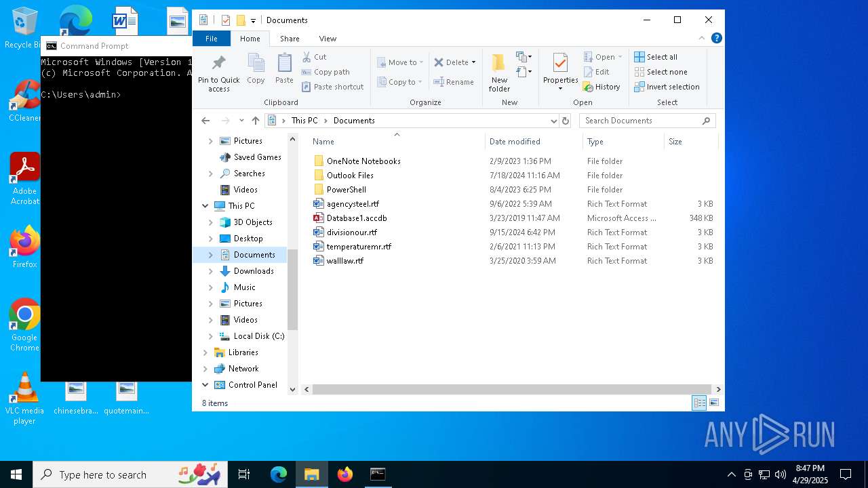
Task: Click Select none in ribbon
Action: pos(660,72)
